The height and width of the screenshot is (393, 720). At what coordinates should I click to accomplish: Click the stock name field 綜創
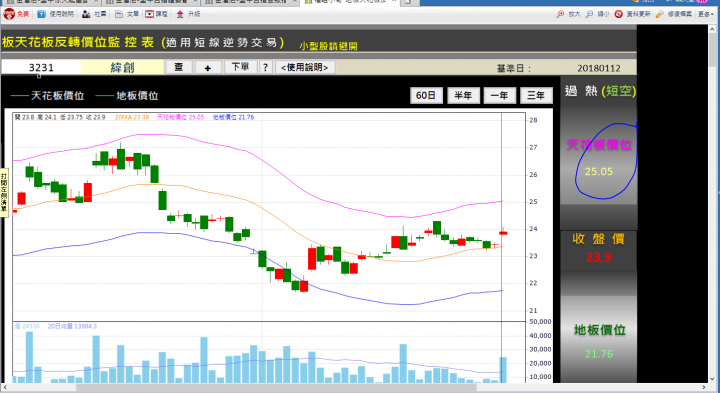(123, 67)
